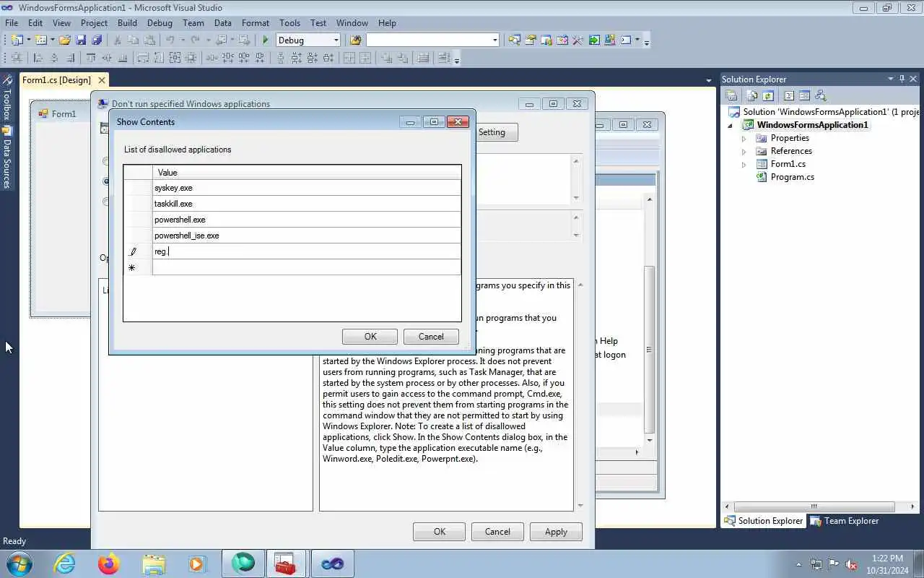Save the current file with the floppy icon
This screenshot has height=578, width=924.
pos(80,40)
